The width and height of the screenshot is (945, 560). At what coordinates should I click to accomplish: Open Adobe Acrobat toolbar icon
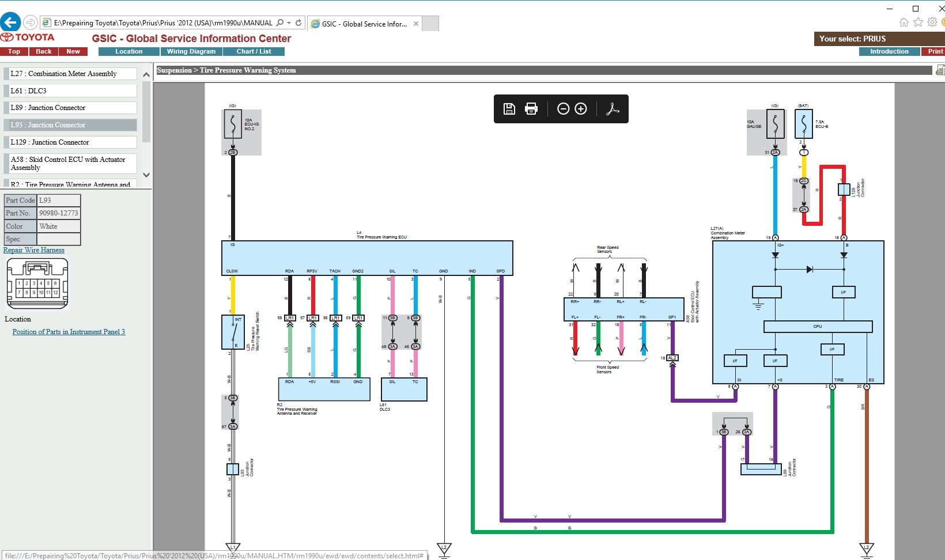pyautogui.click(x=613, y=109)
